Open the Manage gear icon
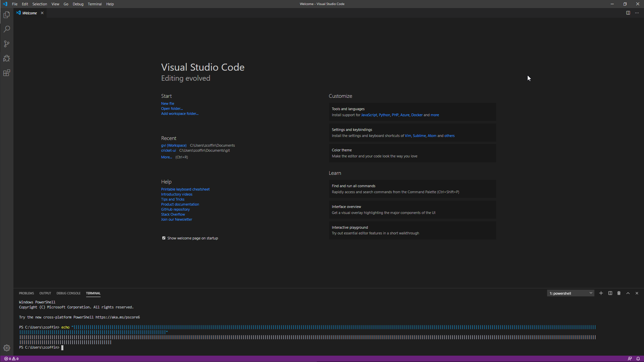Screen dimensions: 644x362 [x=7, y=348]
